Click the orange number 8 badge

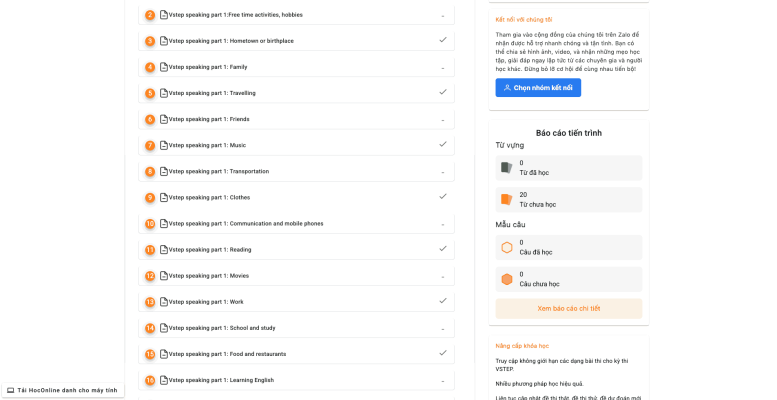[x=150, y=171]
